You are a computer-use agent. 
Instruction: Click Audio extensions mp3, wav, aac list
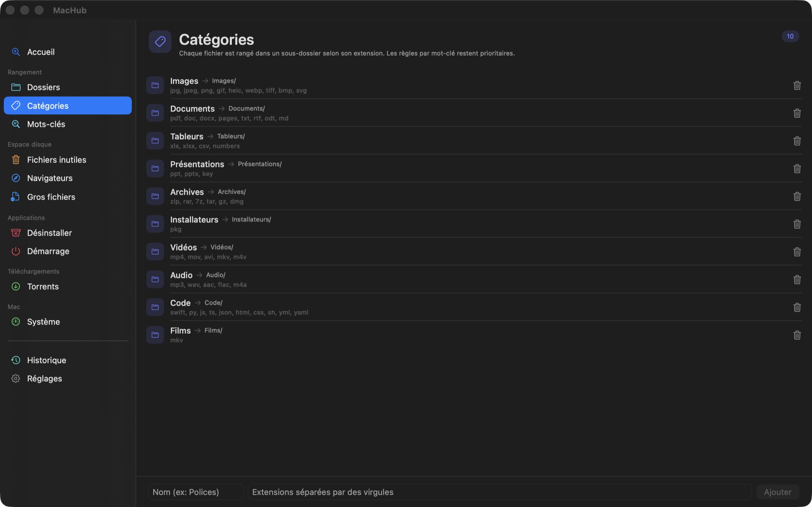pos(208,285)
